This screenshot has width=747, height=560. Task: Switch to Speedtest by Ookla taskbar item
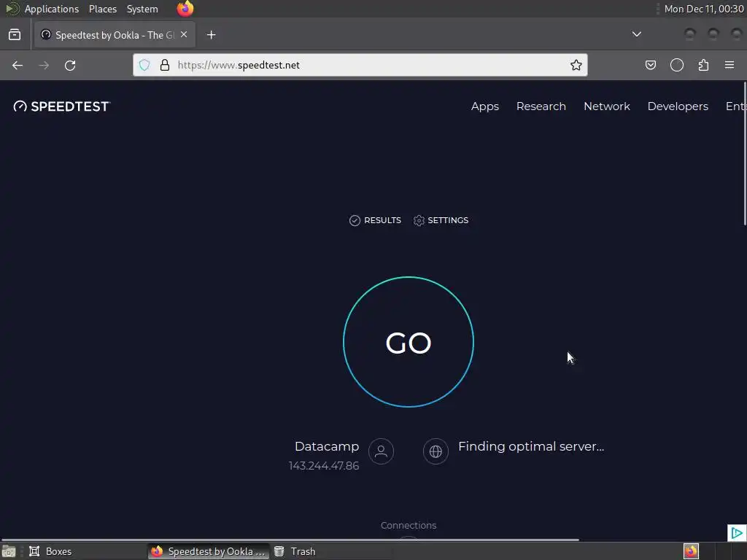point(208,551)
